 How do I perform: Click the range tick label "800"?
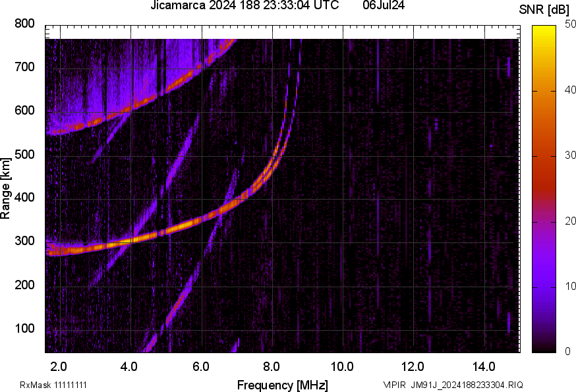tap(24, 24)
